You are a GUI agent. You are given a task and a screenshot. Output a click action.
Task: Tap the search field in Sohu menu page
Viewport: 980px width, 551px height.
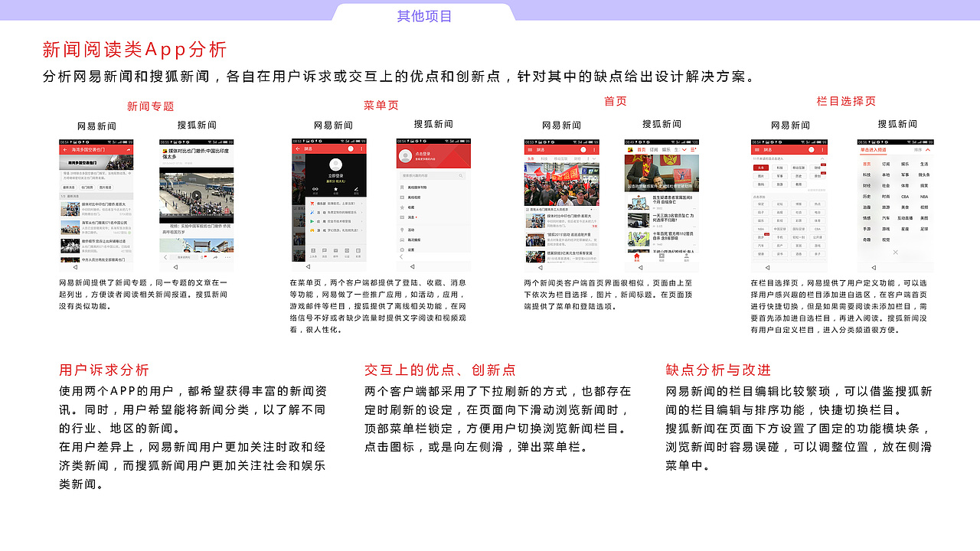click(433, 175)
